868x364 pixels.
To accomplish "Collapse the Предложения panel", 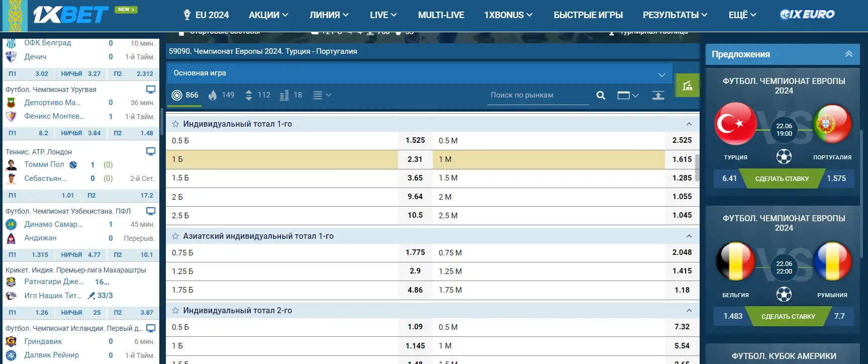I will click(x=848, y=54).
